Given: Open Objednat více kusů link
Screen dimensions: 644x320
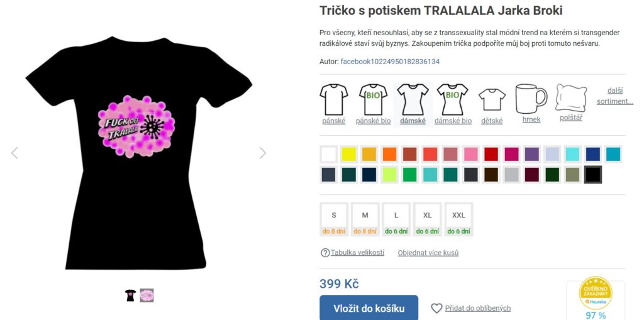Looking at the screenshot, I should 428,253.
